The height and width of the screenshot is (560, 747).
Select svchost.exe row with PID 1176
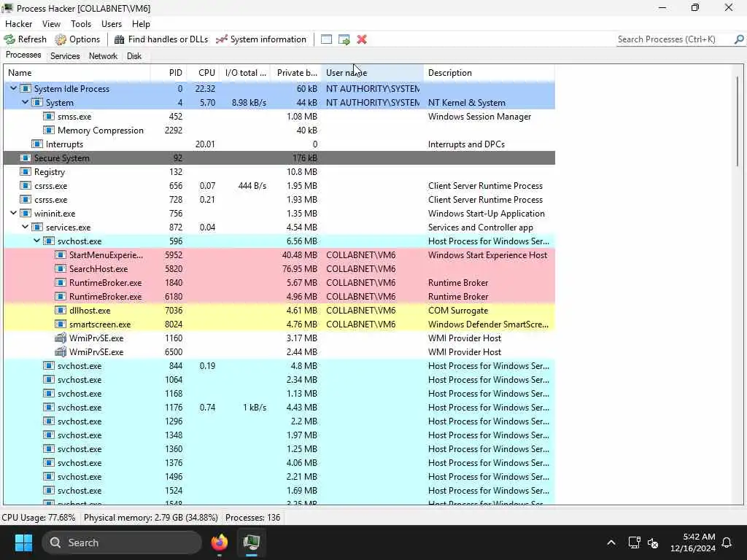click(279, 407)
